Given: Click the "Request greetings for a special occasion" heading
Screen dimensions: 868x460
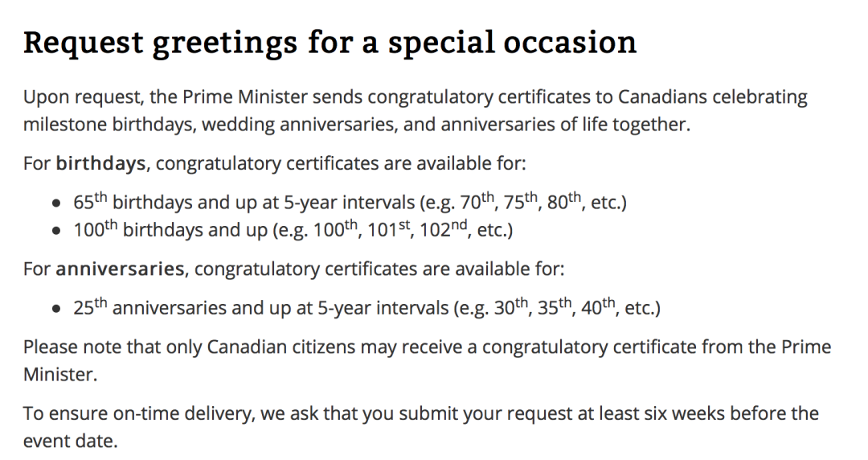Looking at the screenshot, I should [330, 43].
